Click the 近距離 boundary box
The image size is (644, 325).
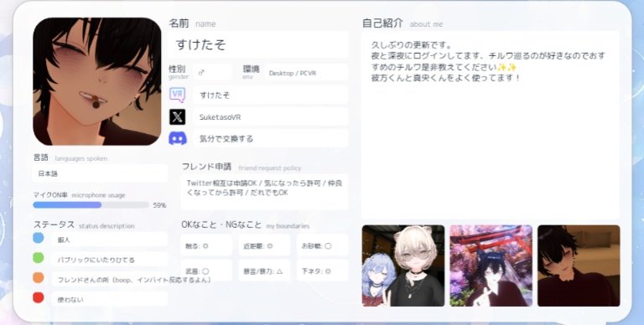264,245
